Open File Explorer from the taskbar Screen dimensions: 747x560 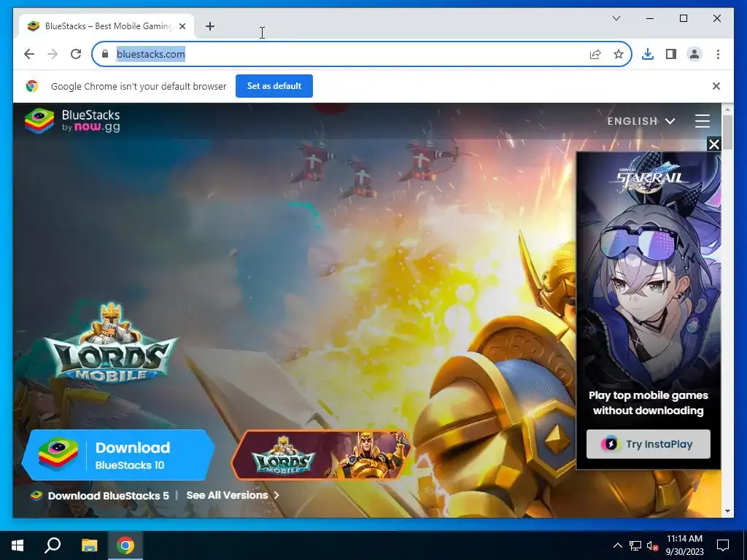[89, 545]
